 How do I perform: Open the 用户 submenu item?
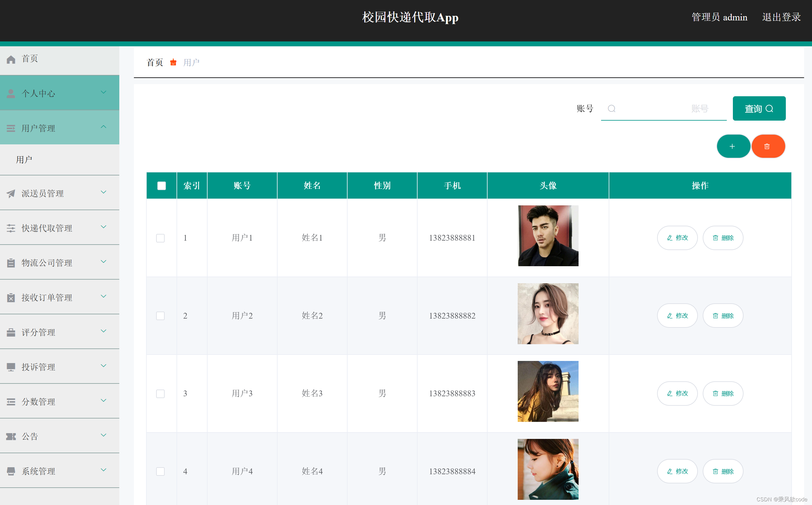coord(24,160)
